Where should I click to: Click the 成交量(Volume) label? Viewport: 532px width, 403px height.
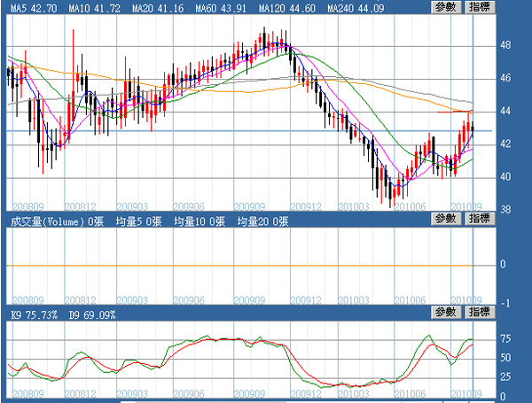click(x=51, y=221)
